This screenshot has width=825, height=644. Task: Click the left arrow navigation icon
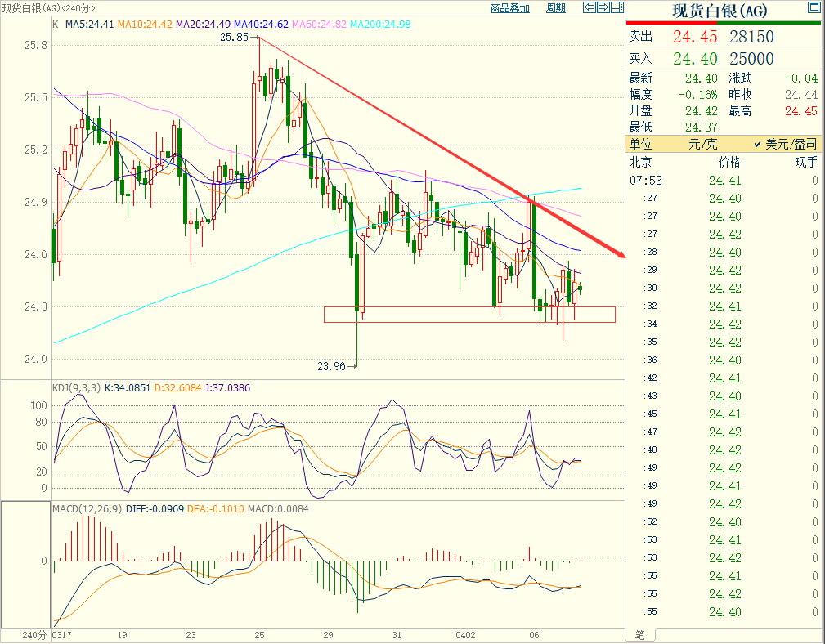589,8
